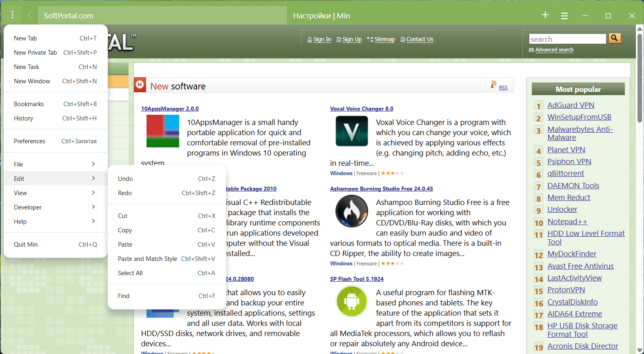The image size is (644, 354).
Task: Select New Task in the menu
Action: tap(56, 67)
